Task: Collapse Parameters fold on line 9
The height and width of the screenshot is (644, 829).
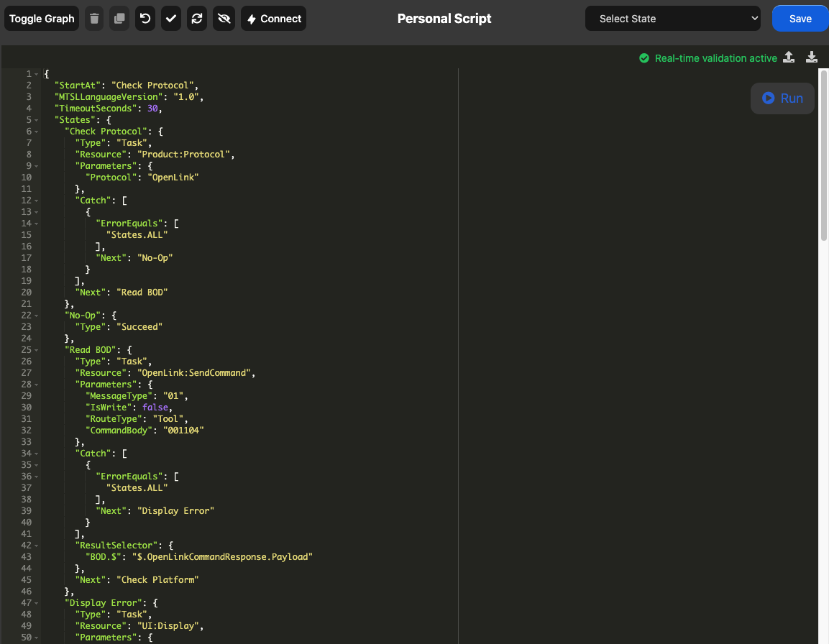Action: (37, 166)
